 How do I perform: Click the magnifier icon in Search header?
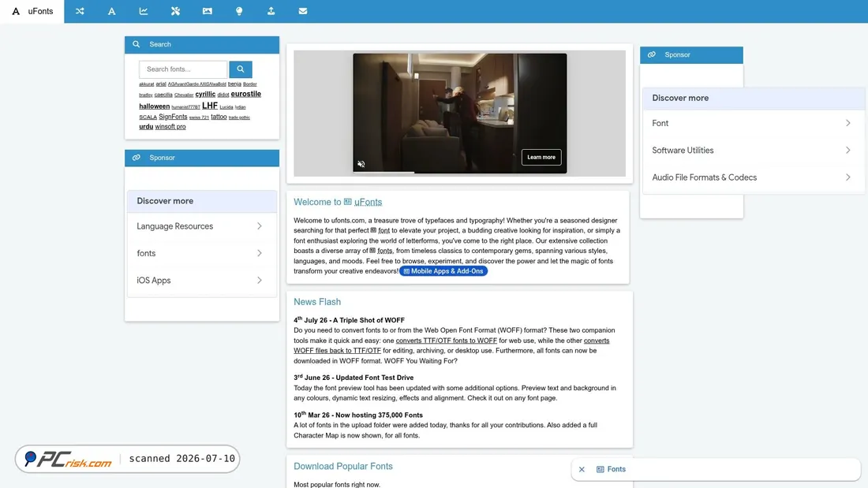(137, 44)
